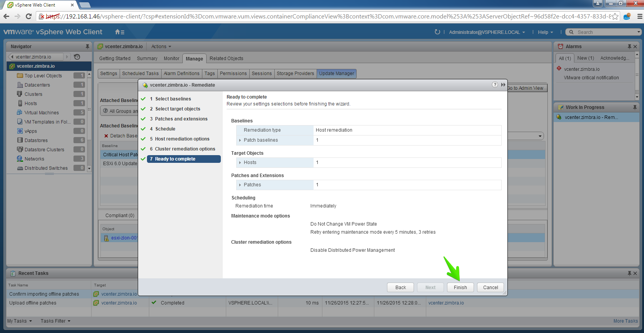Show New (1) alarms tab
Image resolution: width=644 pixels, height=333 pixels.
coord(586,58)
